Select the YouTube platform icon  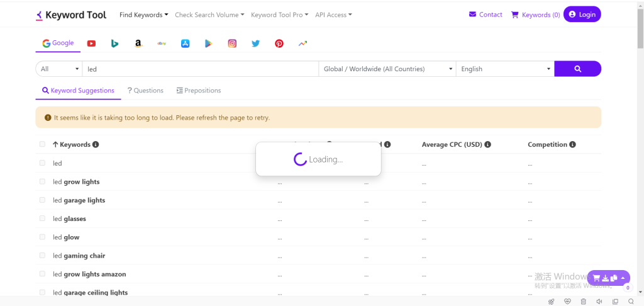[x=91, y=43]
